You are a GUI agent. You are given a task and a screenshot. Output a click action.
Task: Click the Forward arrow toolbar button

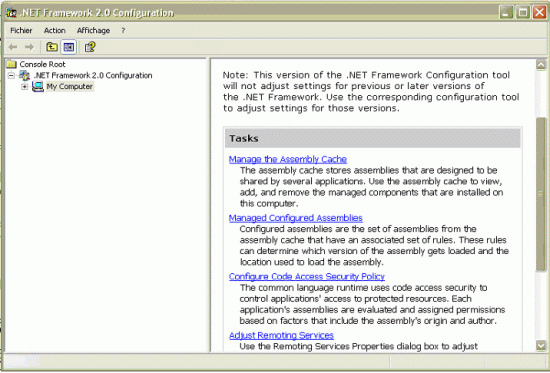pyautogui.click(x=29, y=47)
